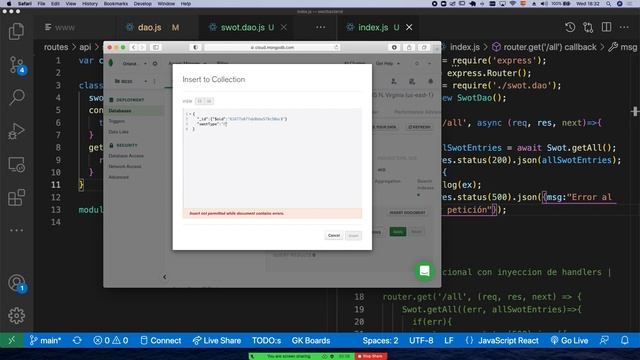Open more editor actions on right group
Image resolution: width=640 pixels, height=360 pixels.
click(624, 27)
